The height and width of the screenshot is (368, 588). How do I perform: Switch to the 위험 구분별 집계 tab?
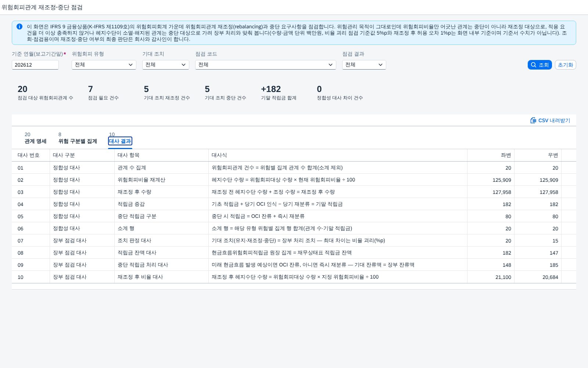point(78,141)
